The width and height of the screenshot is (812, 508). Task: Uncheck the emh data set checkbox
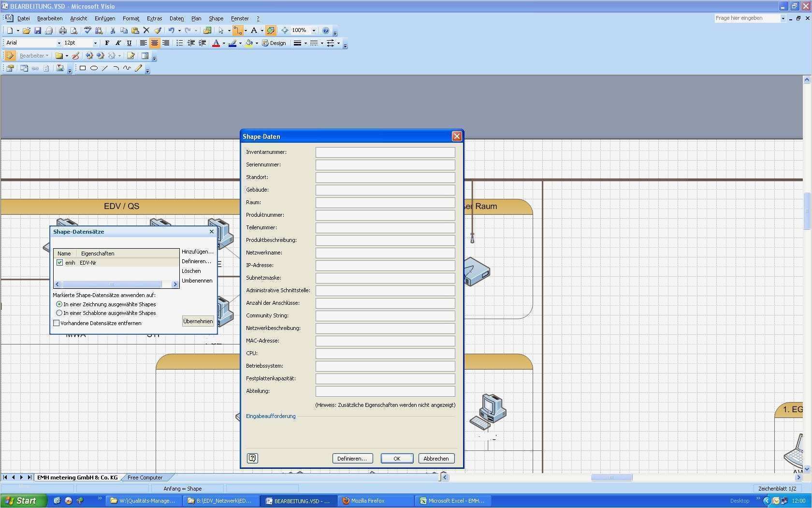click(60, 263)
